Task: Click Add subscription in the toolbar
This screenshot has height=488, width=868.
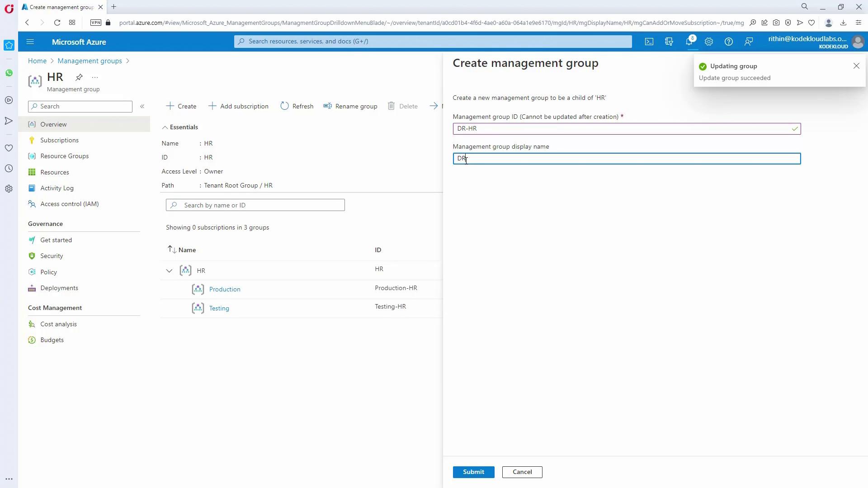Action: 238,106
